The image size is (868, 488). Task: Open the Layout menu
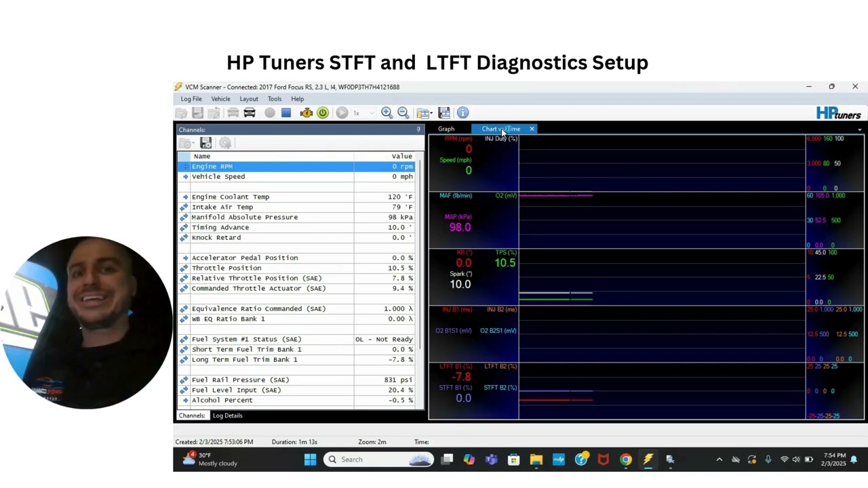coord(249,99)
